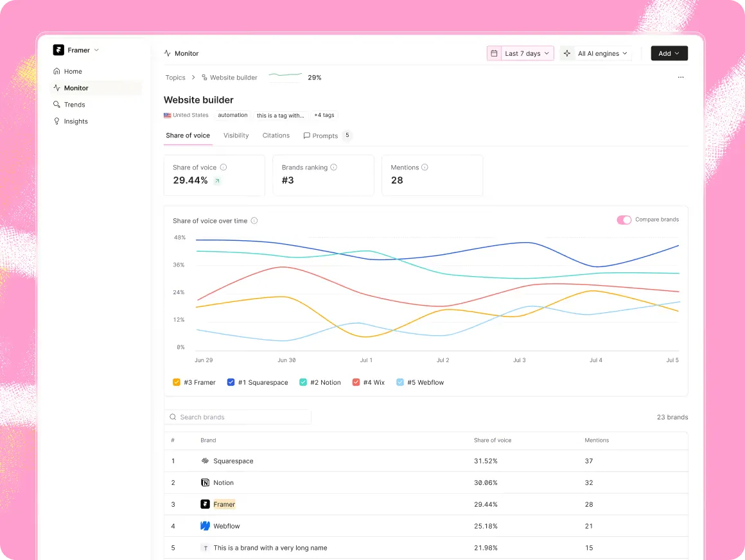Click the Brands ranking info icon
The height and width of the screenshot is (560, 745).
click(x=333, y=167)
